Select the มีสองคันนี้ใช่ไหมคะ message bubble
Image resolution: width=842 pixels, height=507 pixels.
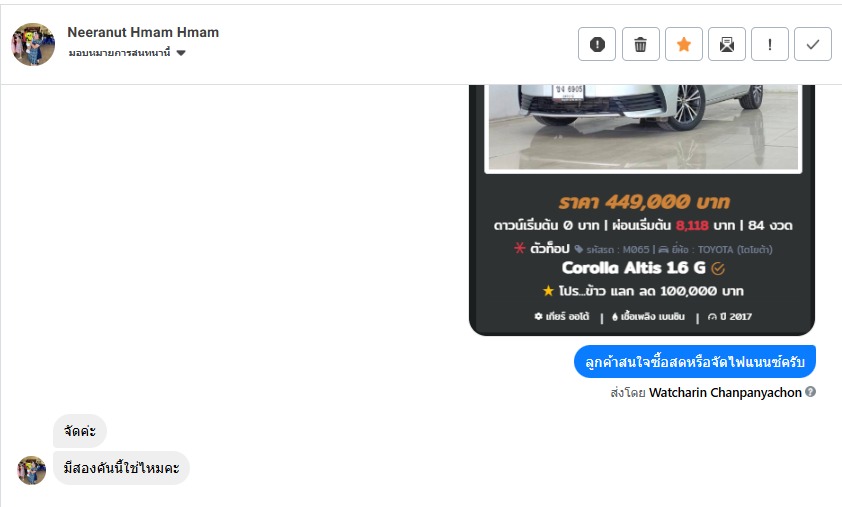(x=121, y=468)
